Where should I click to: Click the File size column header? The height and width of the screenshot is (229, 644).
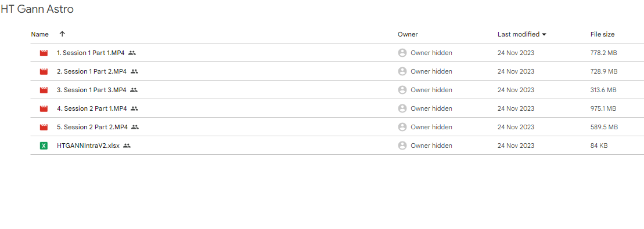coord(603,34)
